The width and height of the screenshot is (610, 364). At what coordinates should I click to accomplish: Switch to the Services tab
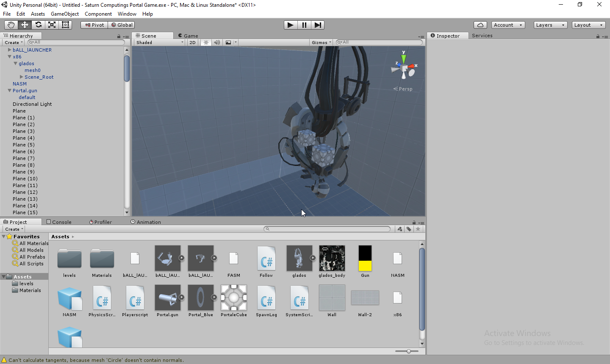click(x=482, y=36)
